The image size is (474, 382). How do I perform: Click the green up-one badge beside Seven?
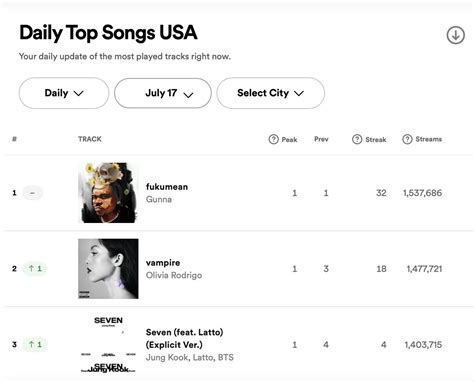(35, 344)
